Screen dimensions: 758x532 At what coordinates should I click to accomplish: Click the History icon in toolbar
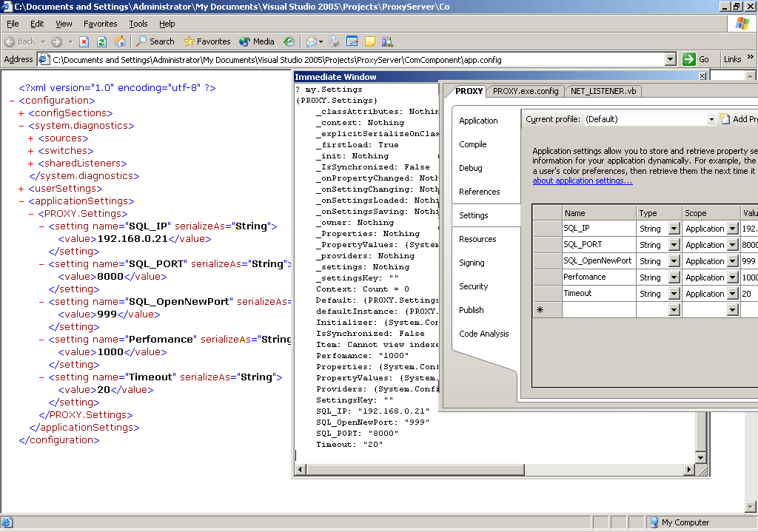tap(289, 41)
